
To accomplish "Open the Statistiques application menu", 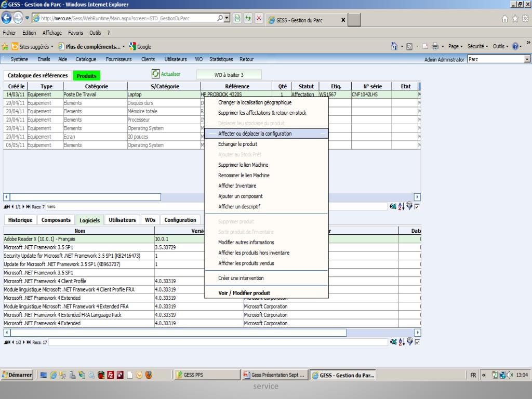I will pos(221,59).
